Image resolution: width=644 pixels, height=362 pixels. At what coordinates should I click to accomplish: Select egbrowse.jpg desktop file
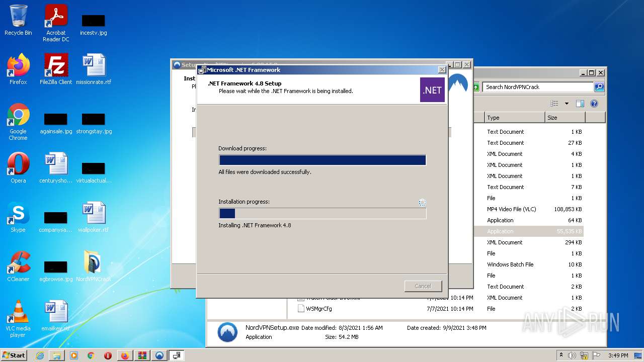(x=56, y=271)
